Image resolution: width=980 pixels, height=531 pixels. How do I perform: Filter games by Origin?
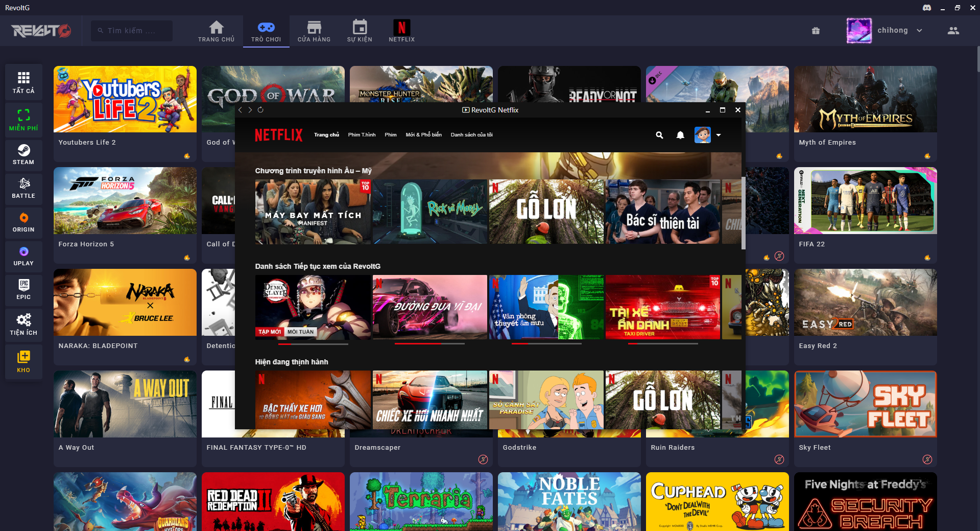(23, 222)
